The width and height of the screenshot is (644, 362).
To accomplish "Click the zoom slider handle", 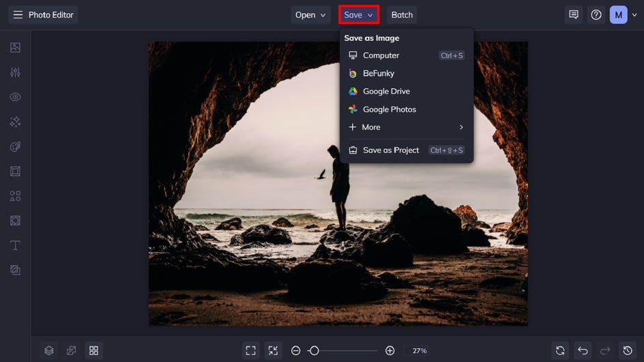I will [x=314, y=350].
